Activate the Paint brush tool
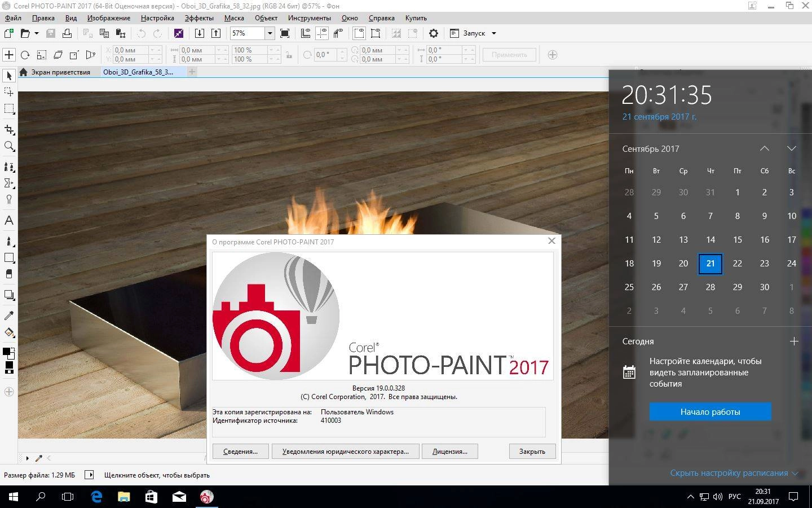Viewport: 812px width, 508px height. tap(9, 241)
